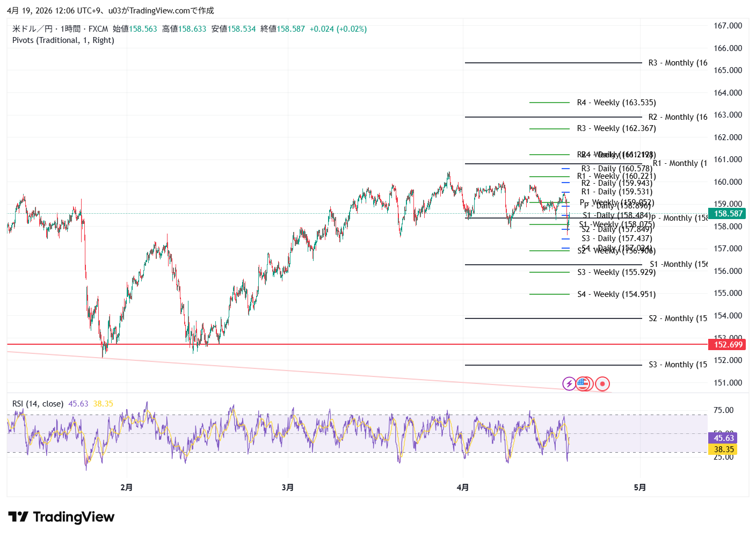Click the US flag economic event icon
This screenshot has height=537, width=756.
click(x=584, y=383)
